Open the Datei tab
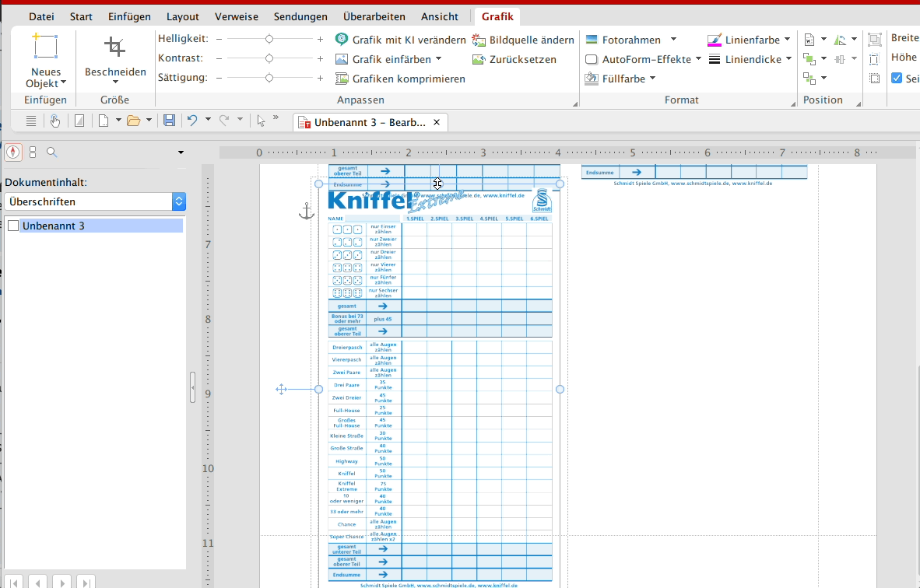The image size is (920, 588). click(x=42, y=16)
